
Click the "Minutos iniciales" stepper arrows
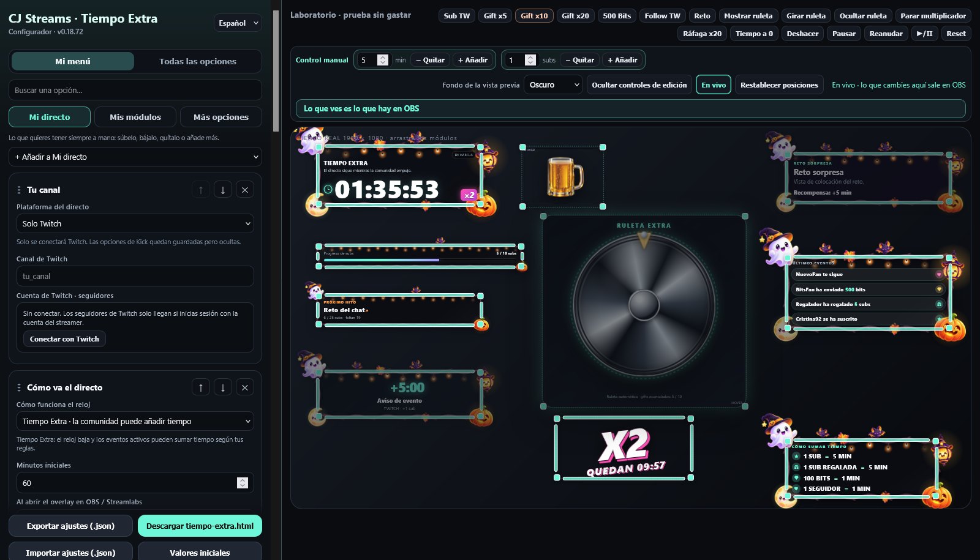[243, 483]
